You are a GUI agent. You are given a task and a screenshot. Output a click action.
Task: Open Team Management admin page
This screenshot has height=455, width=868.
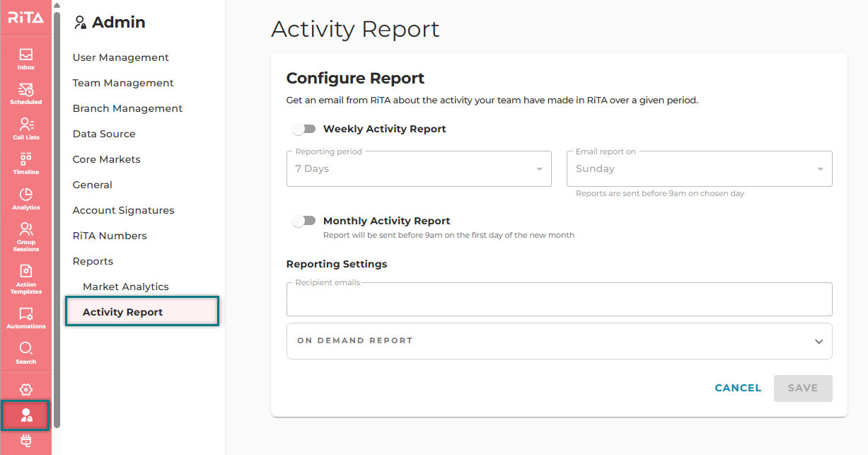click(123, 83)
